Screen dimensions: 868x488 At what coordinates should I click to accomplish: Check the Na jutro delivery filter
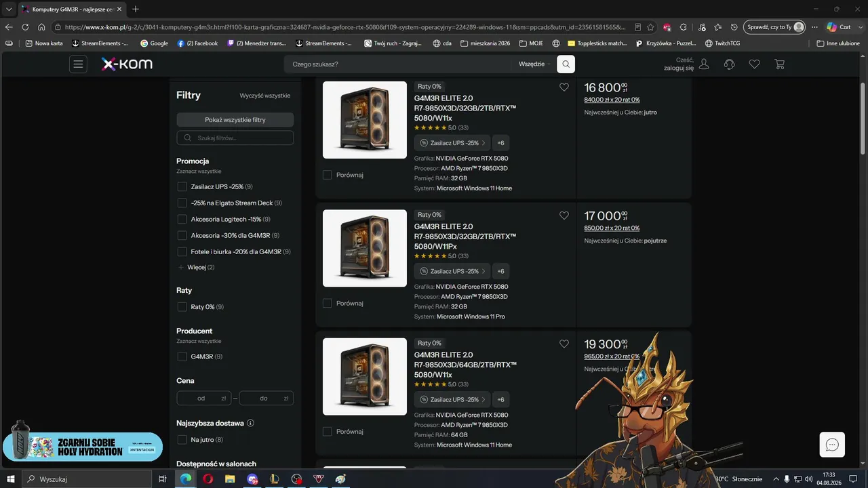coord(182,439)
